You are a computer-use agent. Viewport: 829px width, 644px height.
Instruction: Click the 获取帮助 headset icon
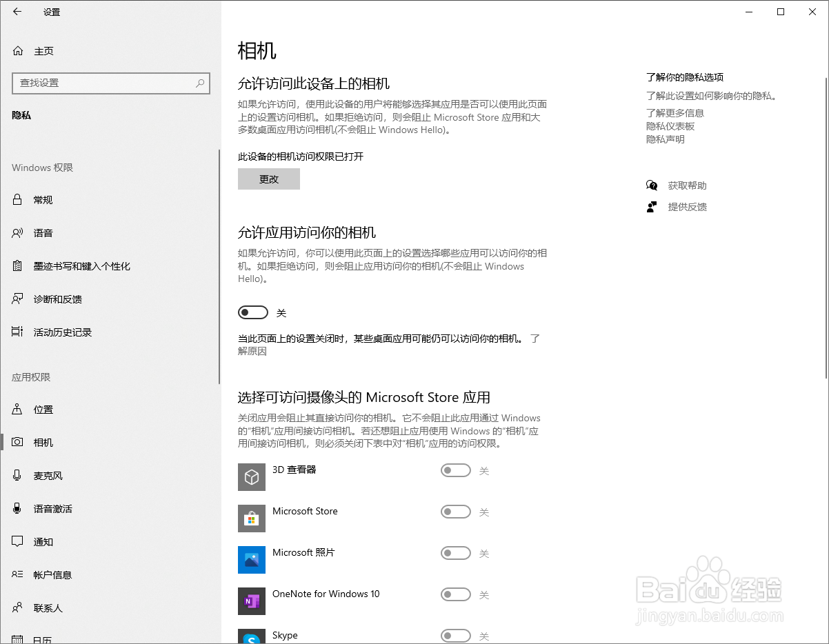[652, 185]
